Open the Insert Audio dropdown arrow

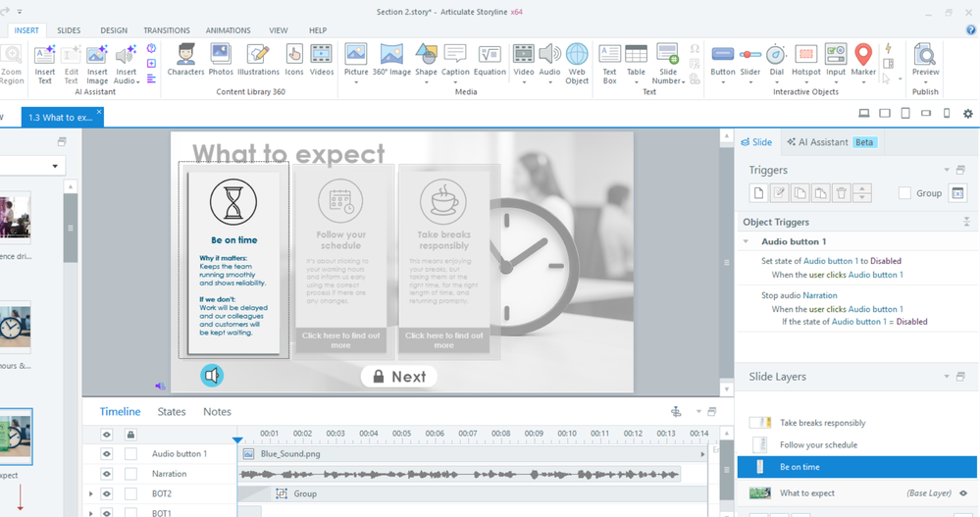point(138,81)
